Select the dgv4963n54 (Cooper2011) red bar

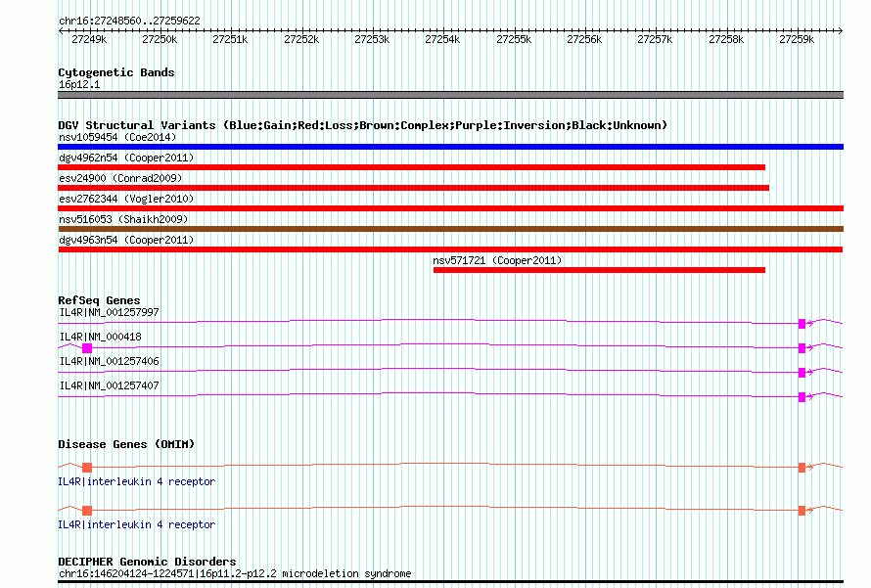coord(450,249)
